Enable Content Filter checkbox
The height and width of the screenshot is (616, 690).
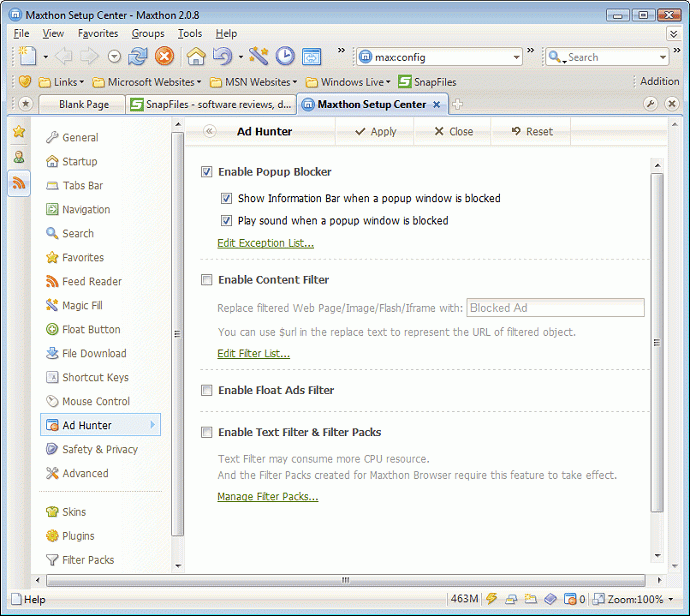coord(206,280)
